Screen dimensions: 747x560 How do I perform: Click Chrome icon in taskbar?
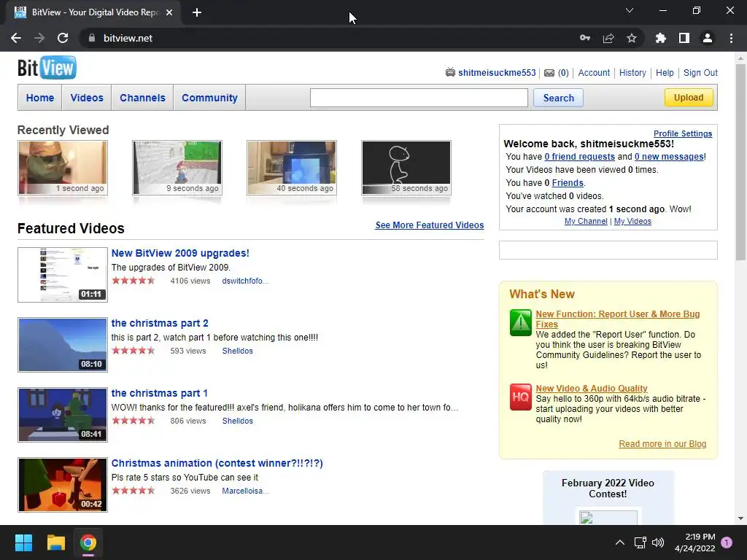[x=88, y=542]
